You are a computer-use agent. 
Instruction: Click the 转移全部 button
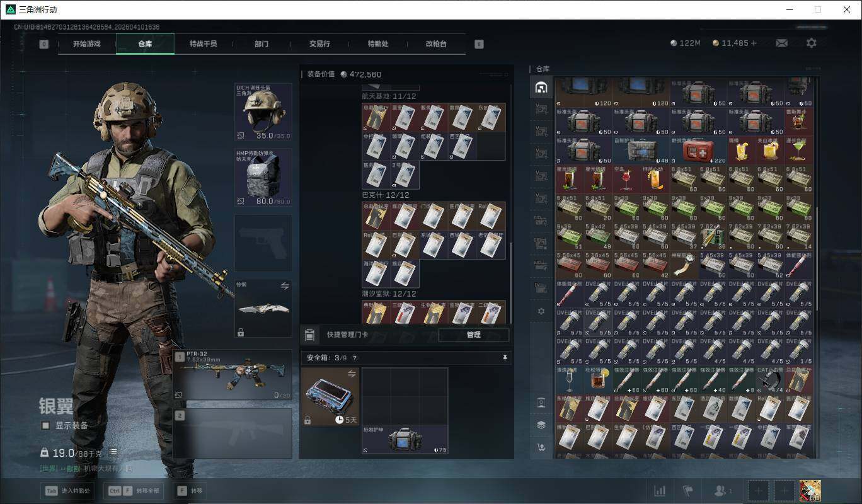click(x=135, y=491)
